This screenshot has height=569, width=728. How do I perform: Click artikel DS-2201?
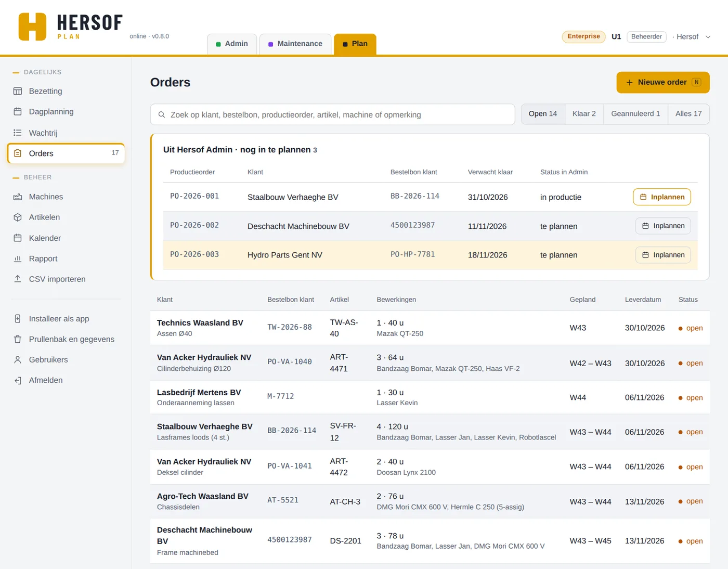pos(345,541)
